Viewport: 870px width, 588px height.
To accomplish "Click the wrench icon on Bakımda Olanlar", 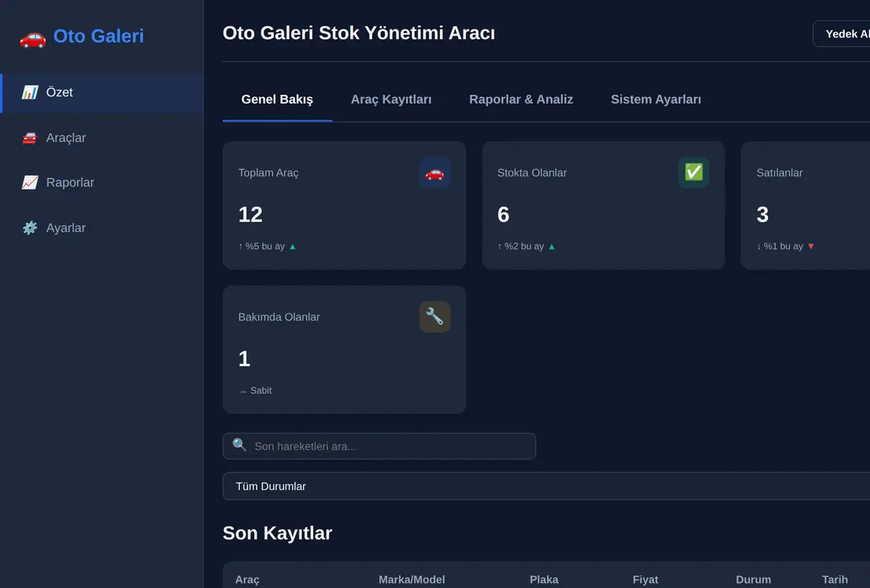I will click(x=435, y=317).
